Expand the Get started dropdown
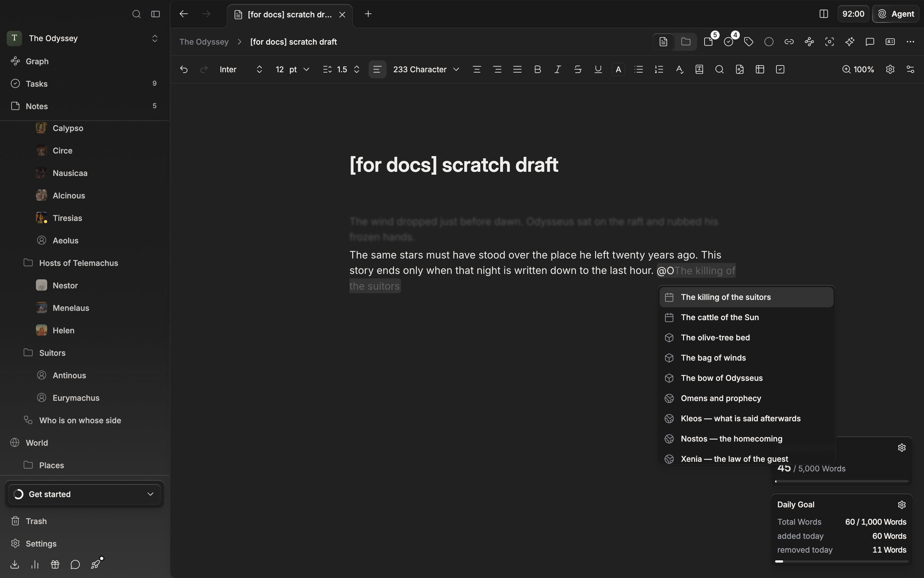924x578 pixels. point(84,494)
